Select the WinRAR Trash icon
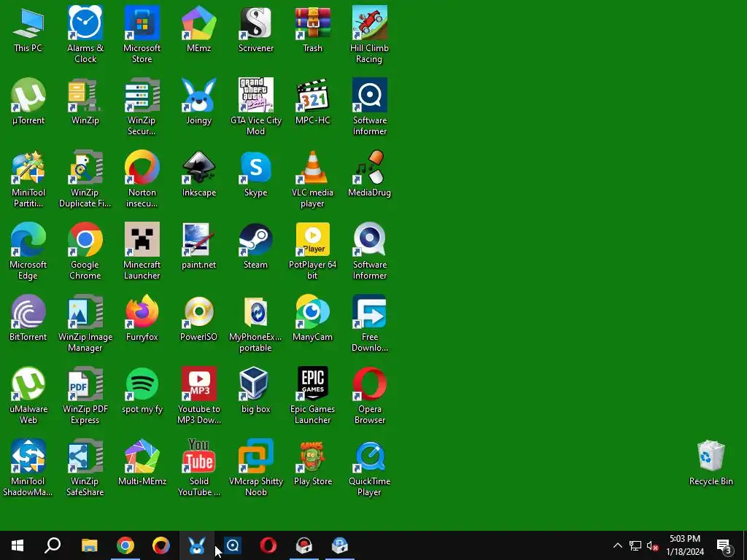Screen dimensions: 747x560 pos(312,28)
